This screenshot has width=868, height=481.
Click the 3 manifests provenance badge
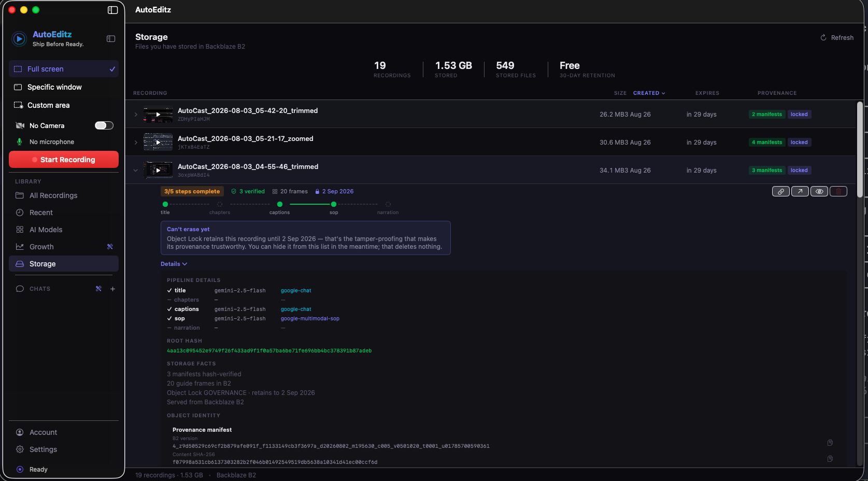click(767, 171)
